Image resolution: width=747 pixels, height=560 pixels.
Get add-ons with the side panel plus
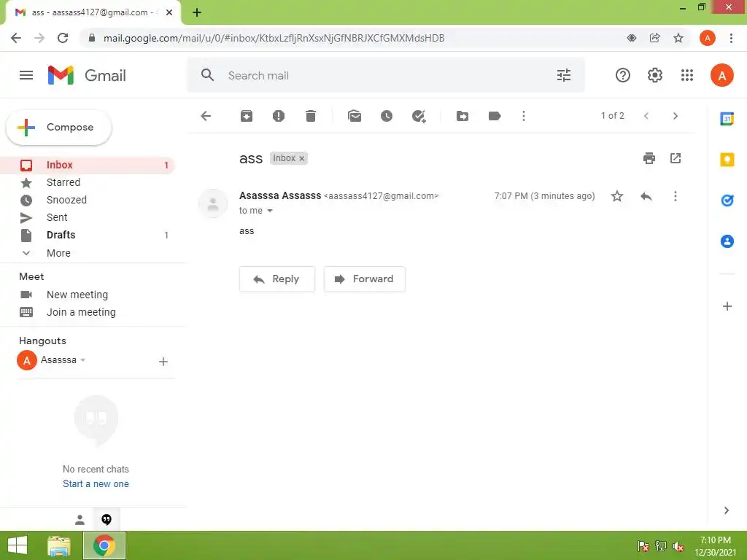point(727,306)
